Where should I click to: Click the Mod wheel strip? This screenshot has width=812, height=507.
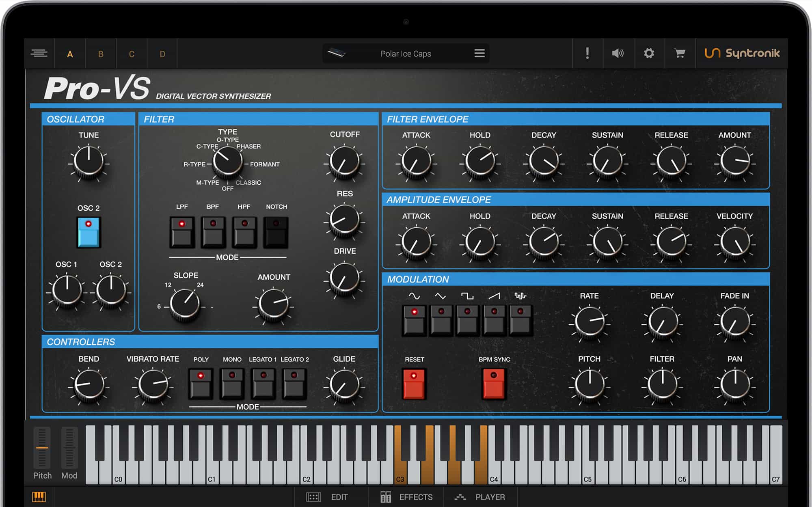[69, 447]
